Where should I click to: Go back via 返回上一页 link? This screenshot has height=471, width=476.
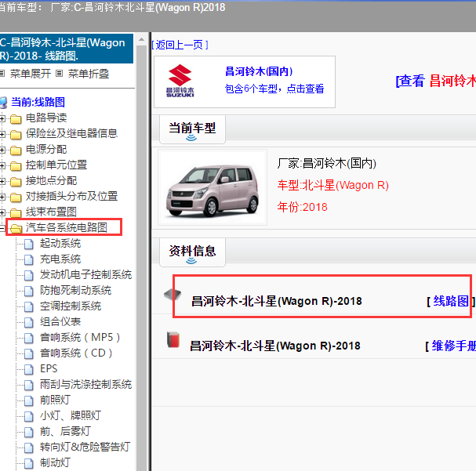click(180, 45)
